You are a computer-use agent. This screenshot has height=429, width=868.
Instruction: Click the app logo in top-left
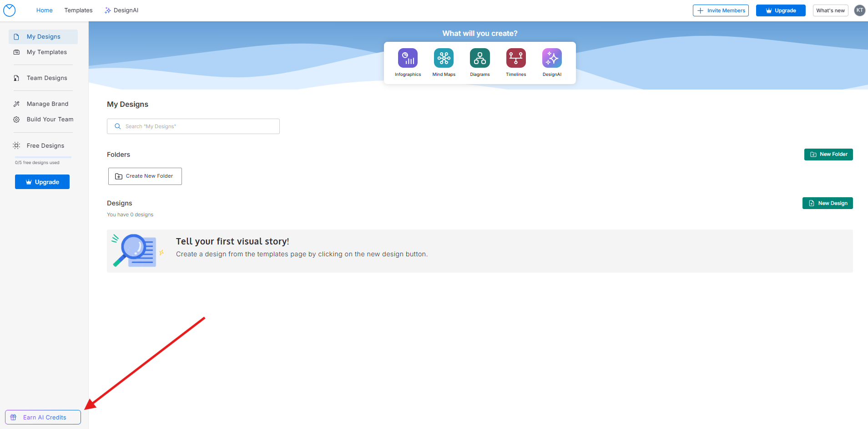[10, 10]
